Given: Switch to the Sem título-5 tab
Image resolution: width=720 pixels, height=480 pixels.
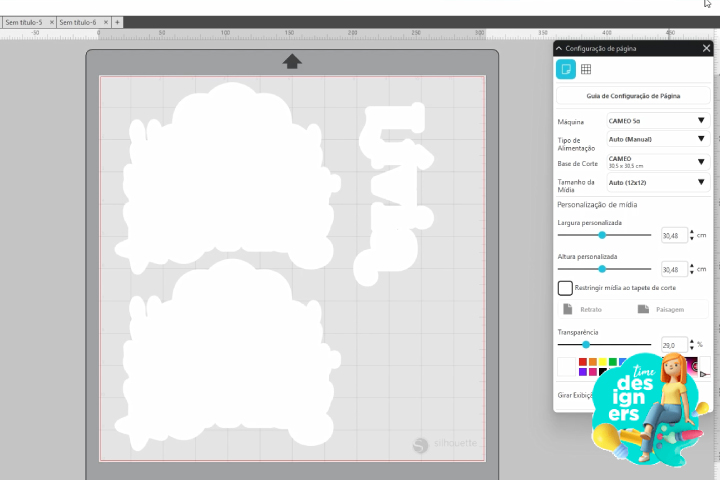Looking at the screenshot, I should [25, 21].
